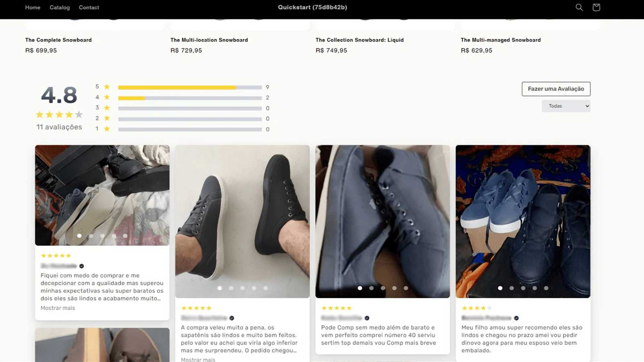Open the Contact page

pos(89,7)
